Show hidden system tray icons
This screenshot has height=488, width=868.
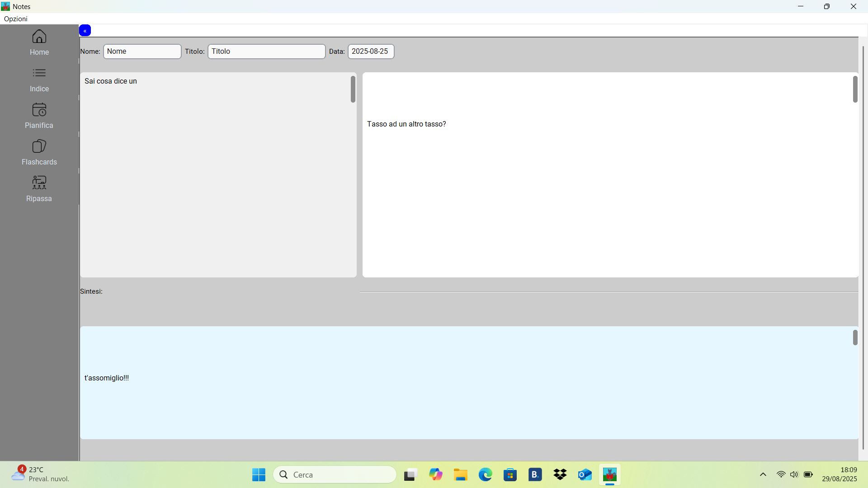(x=763, y=475)
